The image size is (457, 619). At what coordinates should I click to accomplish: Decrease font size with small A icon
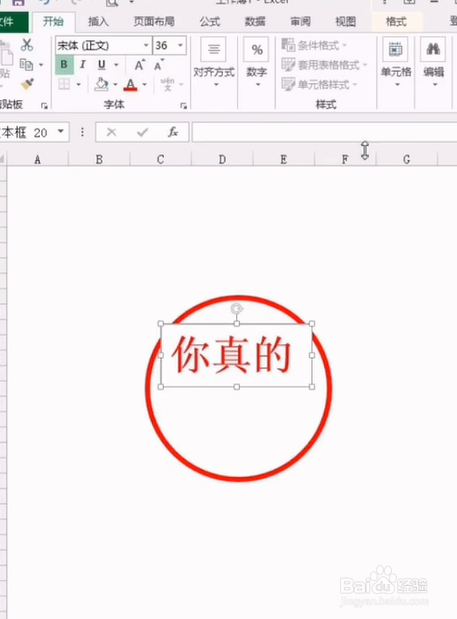pos(159,65)
